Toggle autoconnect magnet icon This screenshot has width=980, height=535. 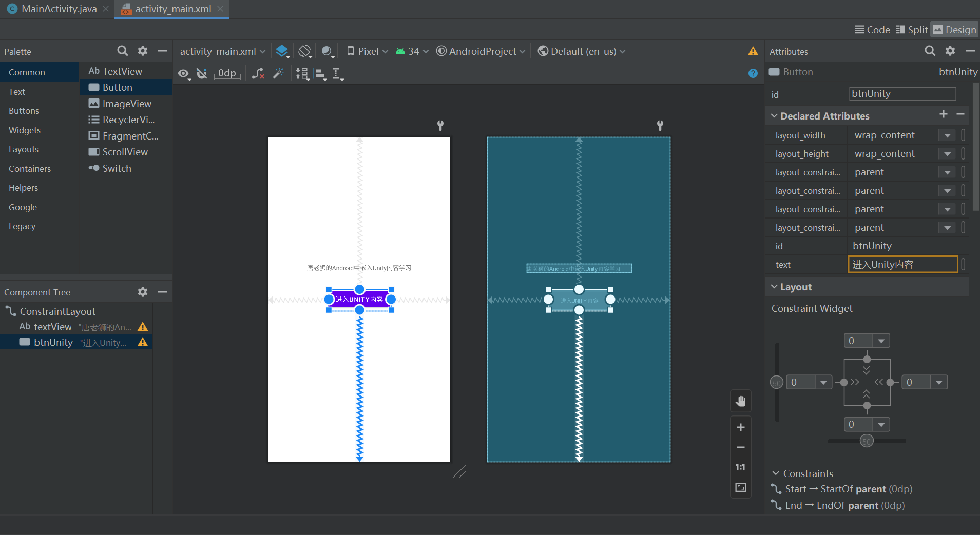pos(202,74)
